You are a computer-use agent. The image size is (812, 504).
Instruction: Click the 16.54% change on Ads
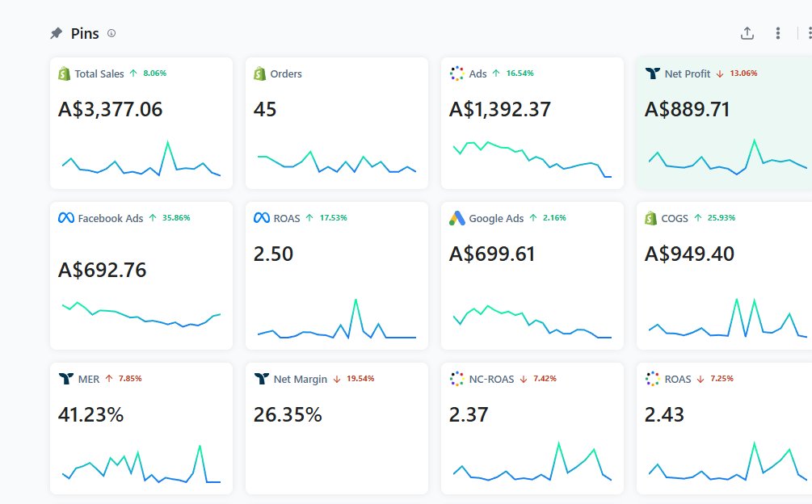520,73
